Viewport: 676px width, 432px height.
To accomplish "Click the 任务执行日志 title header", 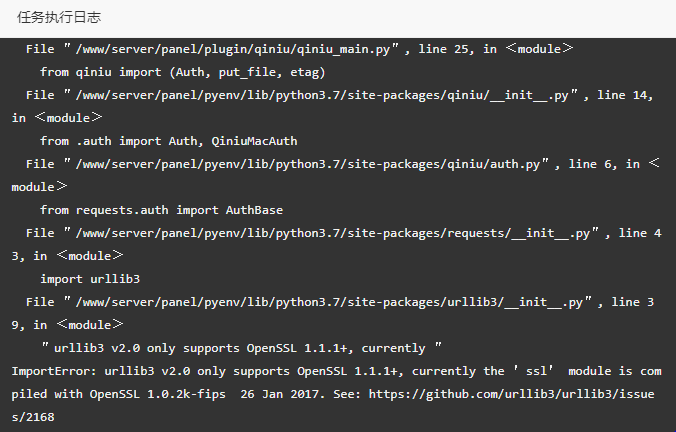I will [59, 17].
